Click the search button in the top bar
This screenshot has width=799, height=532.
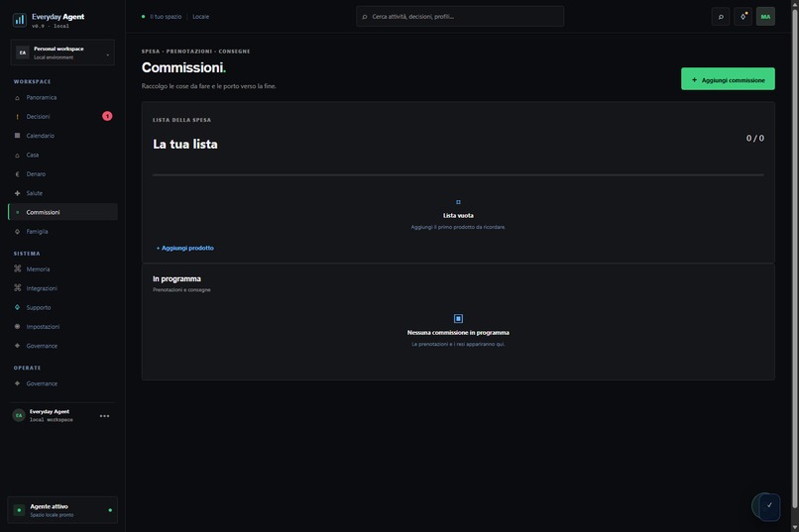point(721,17)
